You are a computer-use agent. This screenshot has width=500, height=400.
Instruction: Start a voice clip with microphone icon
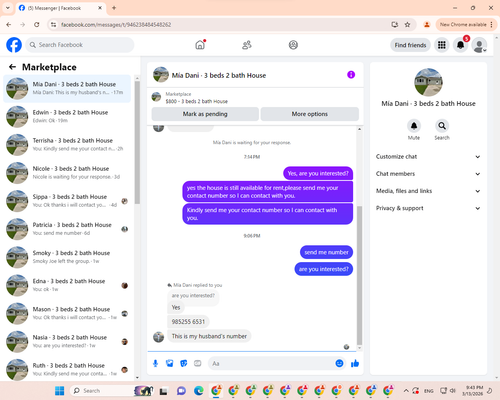155,363
